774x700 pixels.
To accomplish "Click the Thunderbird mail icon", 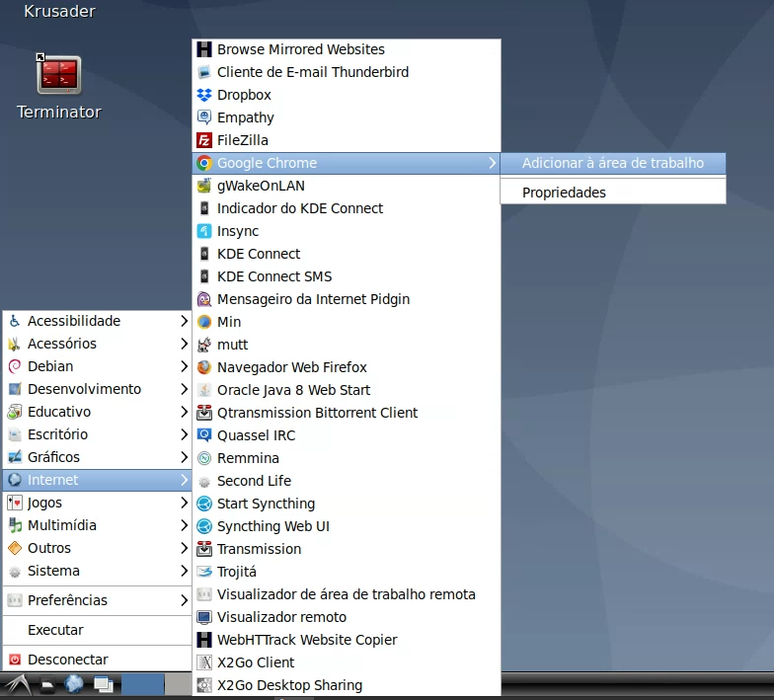I will 203,72.
